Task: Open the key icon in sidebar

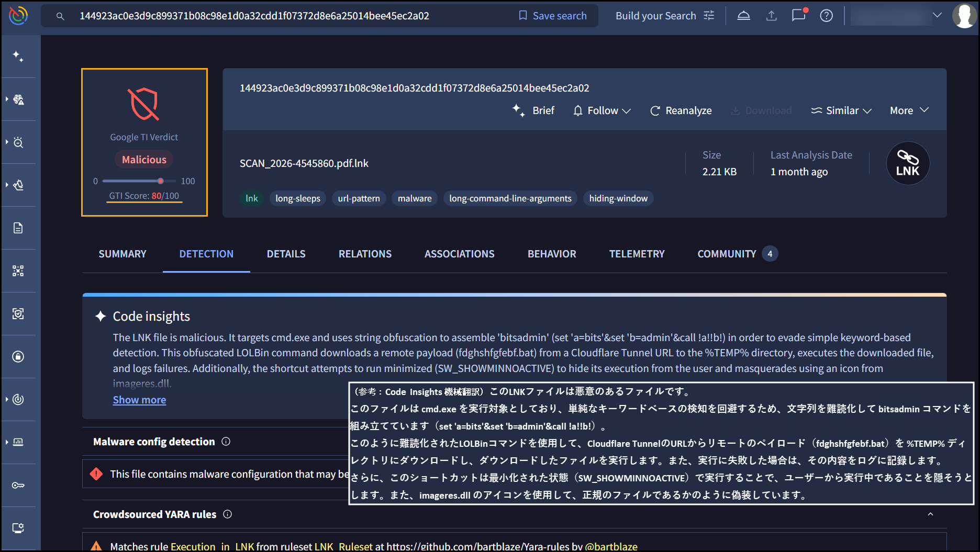Action: (18, 486)
